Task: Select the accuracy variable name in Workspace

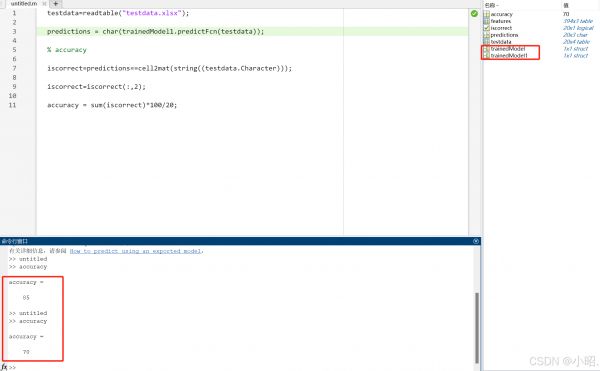Action: pyautogui.click(x=501, y=14)
